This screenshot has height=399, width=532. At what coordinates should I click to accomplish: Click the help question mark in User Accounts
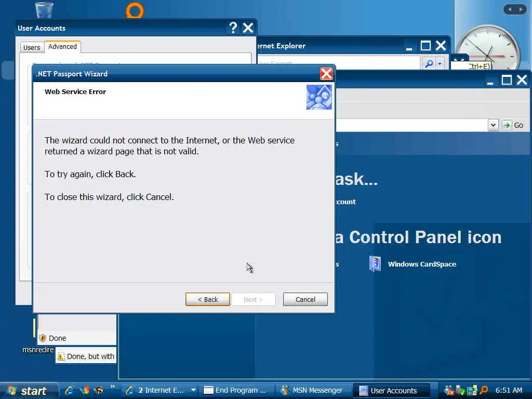coord(233,28)
